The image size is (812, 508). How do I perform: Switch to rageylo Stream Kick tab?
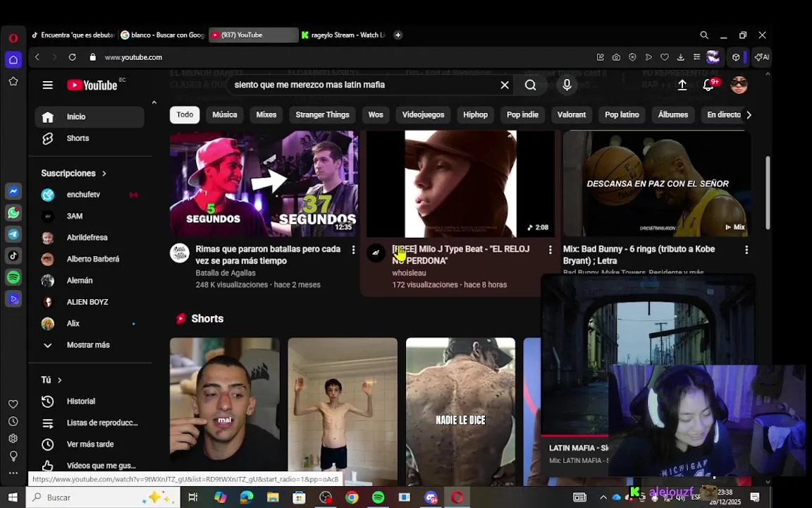point(343,35)
